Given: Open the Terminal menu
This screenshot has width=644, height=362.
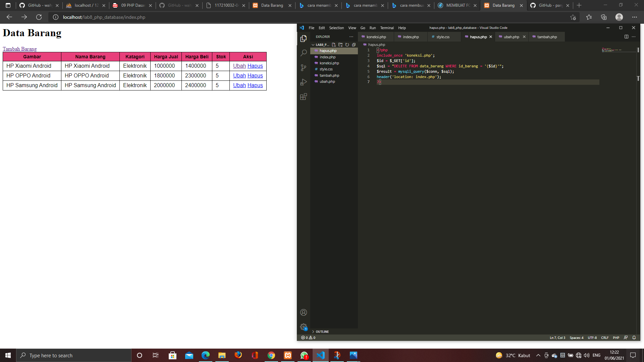Looking at the screenshot, I should coord(386,28).
